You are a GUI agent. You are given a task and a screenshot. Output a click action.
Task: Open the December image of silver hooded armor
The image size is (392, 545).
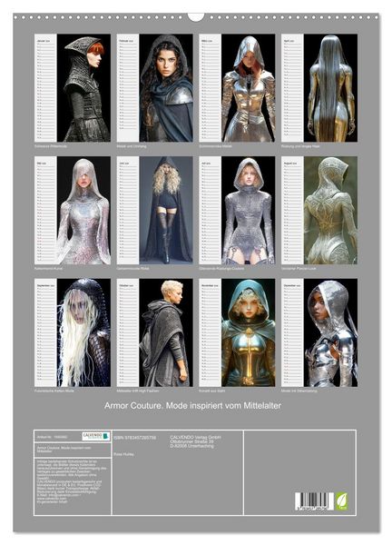tap(330, 332)
